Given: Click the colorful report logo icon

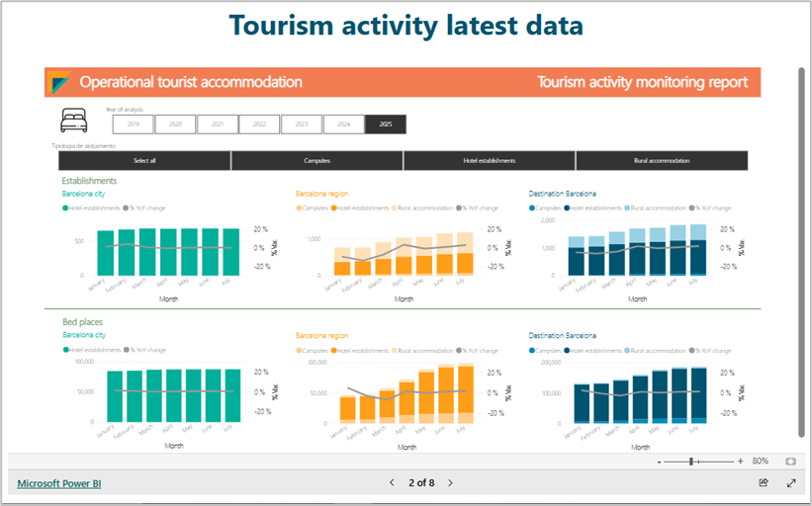Looking at the screenshot, I should pos(61,82).
